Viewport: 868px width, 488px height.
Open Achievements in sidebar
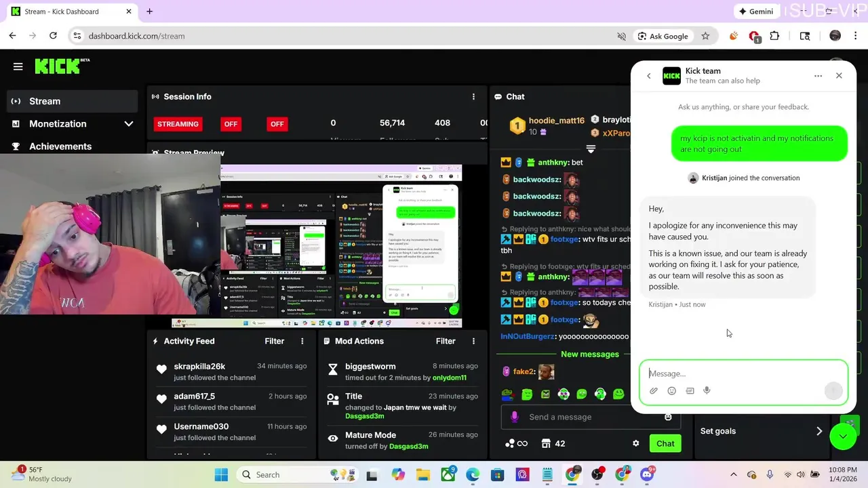[71, 146]
